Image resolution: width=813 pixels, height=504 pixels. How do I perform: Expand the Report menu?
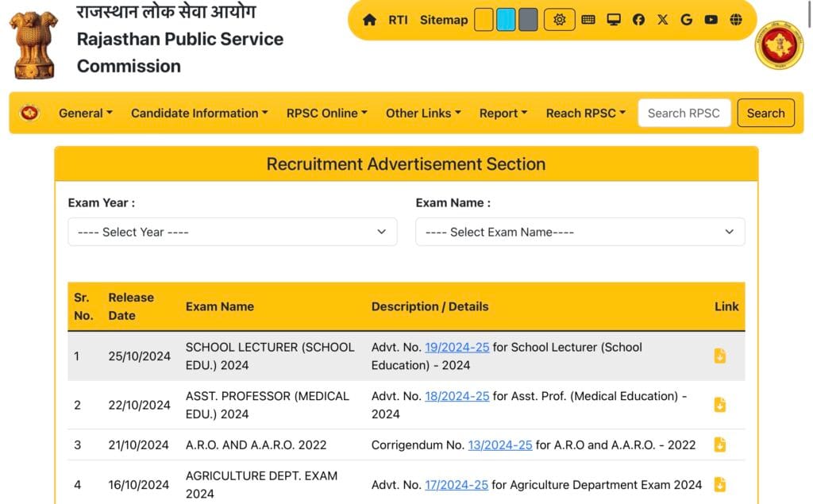coord(503,113)
